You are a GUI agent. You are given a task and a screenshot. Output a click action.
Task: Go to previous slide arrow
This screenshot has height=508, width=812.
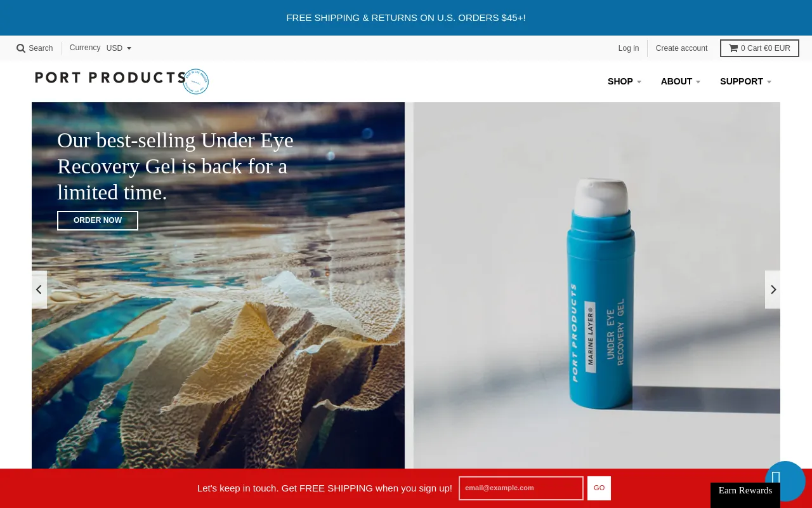(39, 290)
